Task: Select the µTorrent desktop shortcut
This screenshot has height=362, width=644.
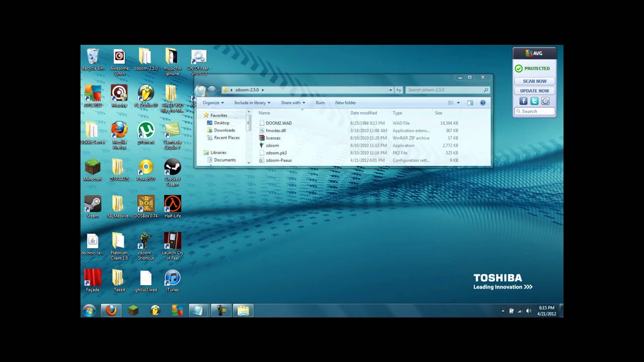Action: tap(146, 133)
